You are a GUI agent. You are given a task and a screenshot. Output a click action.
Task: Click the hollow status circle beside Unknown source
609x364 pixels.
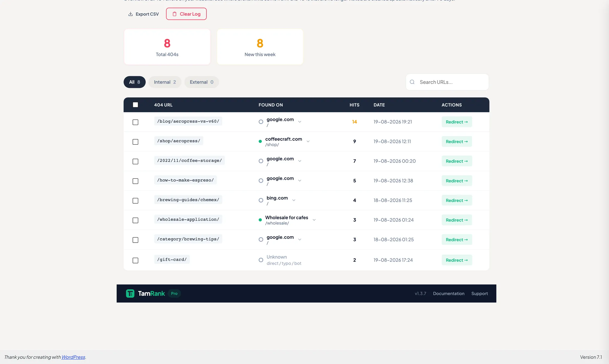(x=261, y=260)
